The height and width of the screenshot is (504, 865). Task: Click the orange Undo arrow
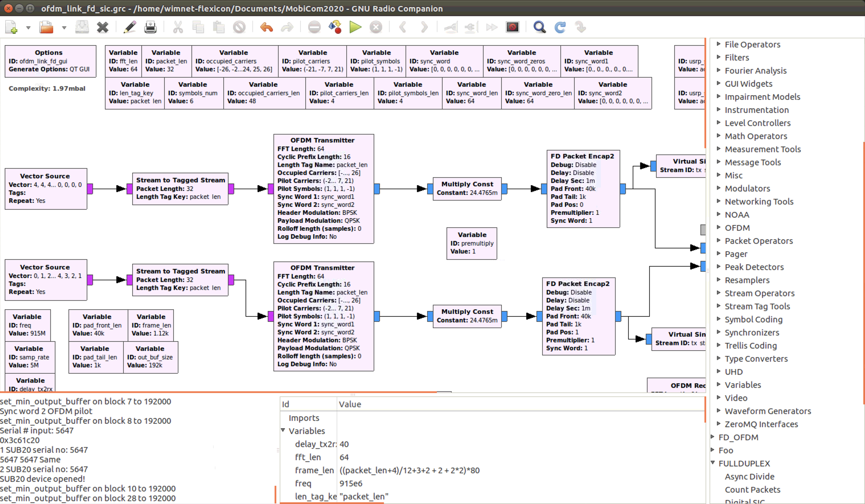[266, 27]
